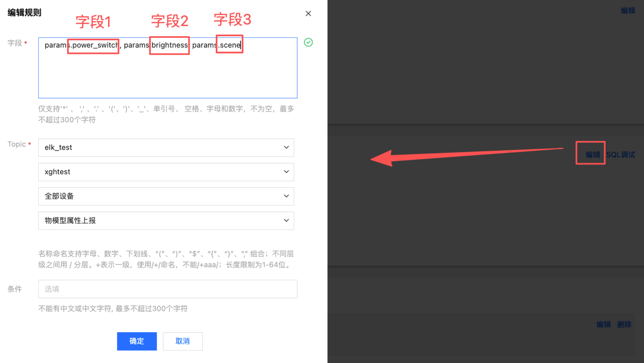Open the 全部设备 device dropdown
This screenshot has width=644, height=363.
click(166, 196)
